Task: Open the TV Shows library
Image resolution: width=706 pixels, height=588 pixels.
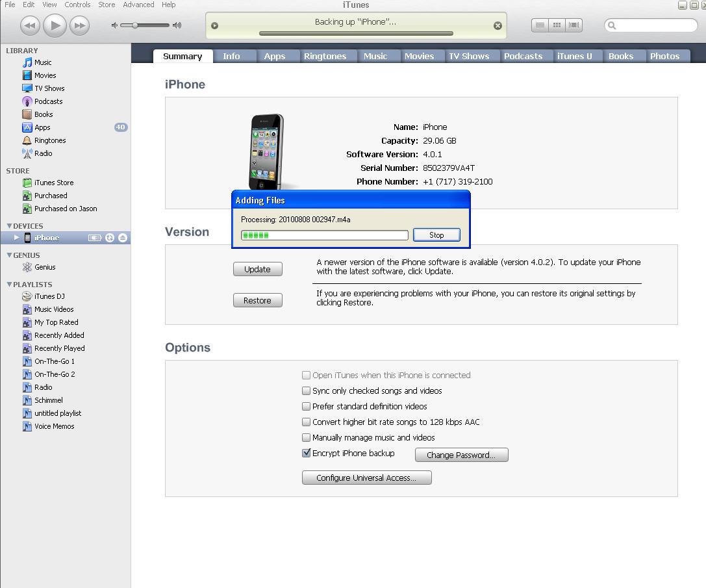Action: click(49, 88)
